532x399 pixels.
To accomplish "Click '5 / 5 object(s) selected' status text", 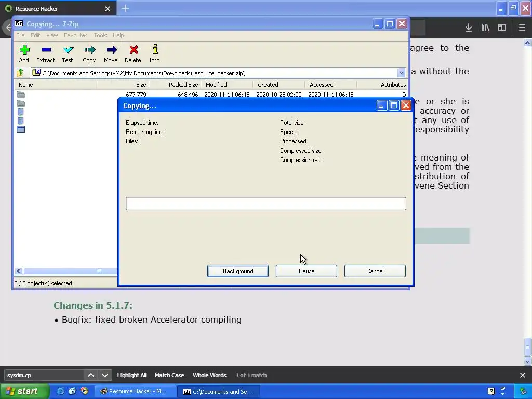I will coord(43,283).
